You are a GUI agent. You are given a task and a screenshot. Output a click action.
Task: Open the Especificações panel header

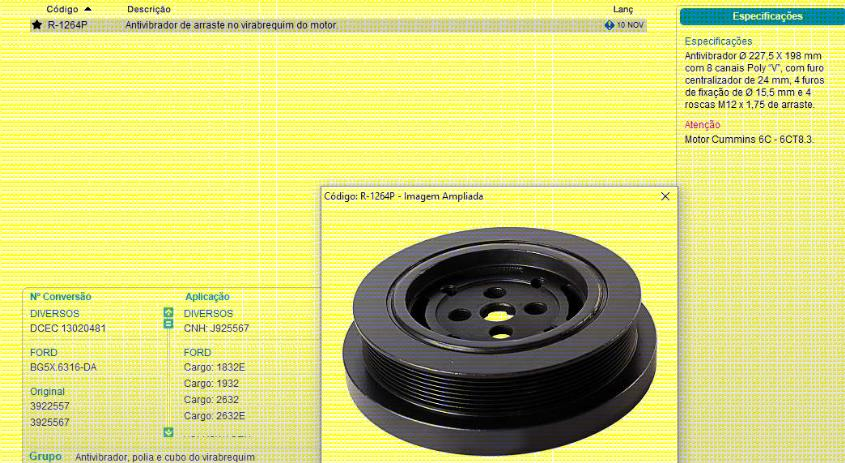click(766, 16)
